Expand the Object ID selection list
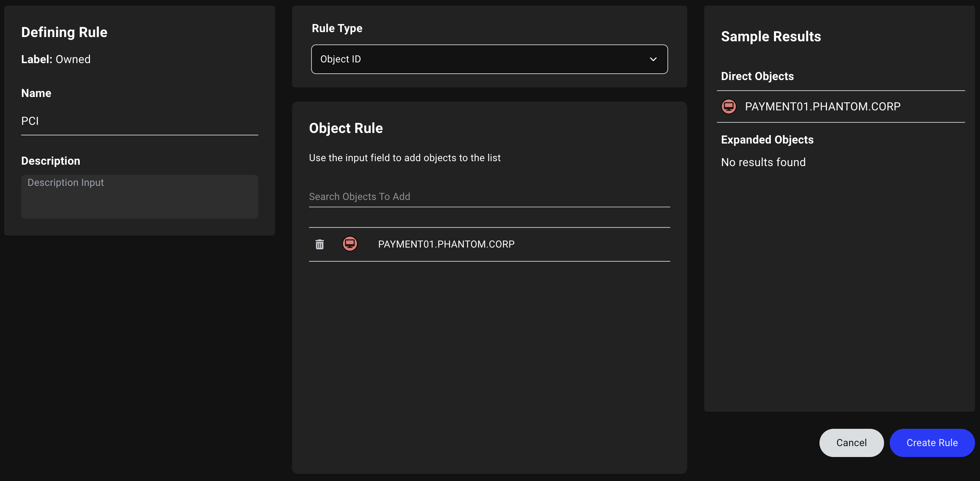This screenshot has height=481, width=980. click(x=489, y=59)
